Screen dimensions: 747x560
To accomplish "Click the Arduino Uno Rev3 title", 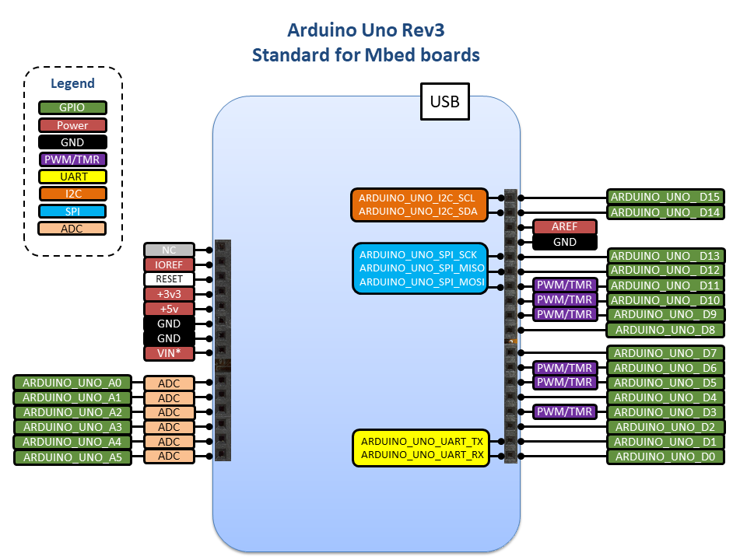I will (x=366, y=30).
